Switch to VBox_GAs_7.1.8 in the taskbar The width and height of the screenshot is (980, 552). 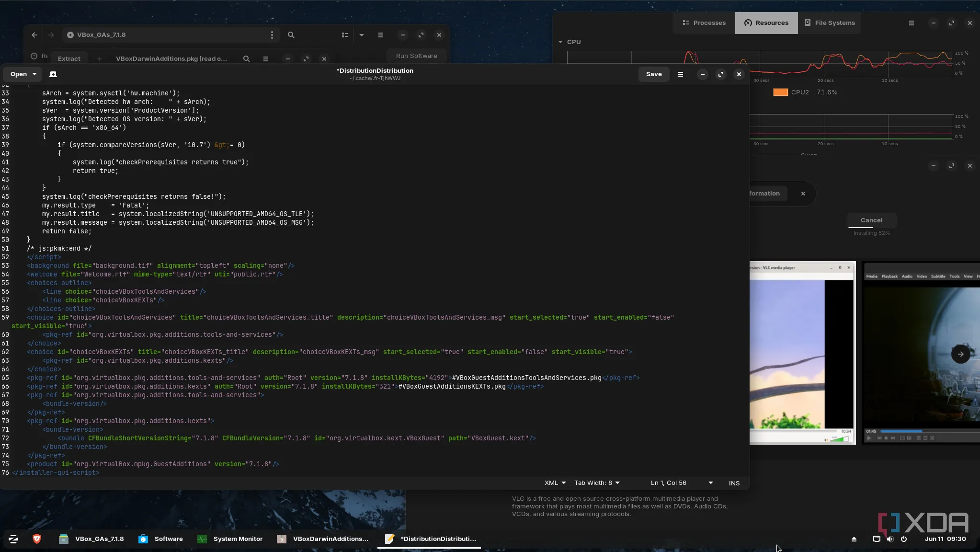tap(91, 539)
